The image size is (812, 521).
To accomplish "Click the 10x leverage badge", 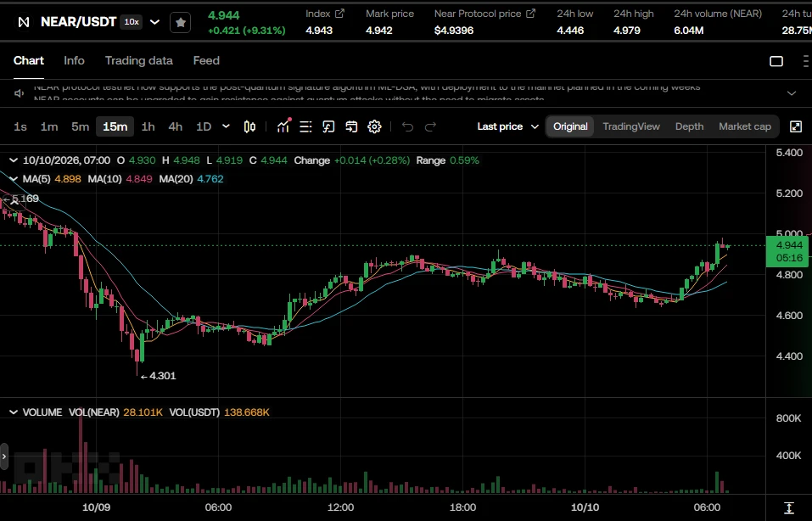I will point(132,22).
